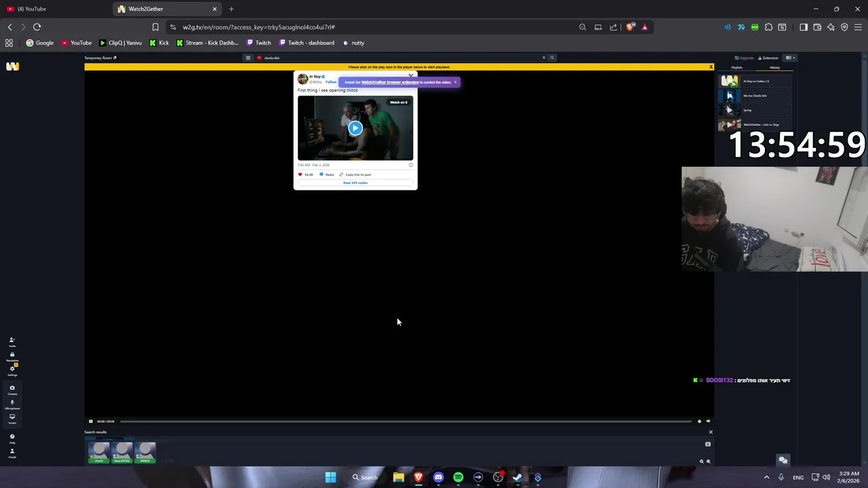This screenshot has height=488, width=868.
Task: Select We Are Charlie Kirk history item
Action: tap(755, 96)
